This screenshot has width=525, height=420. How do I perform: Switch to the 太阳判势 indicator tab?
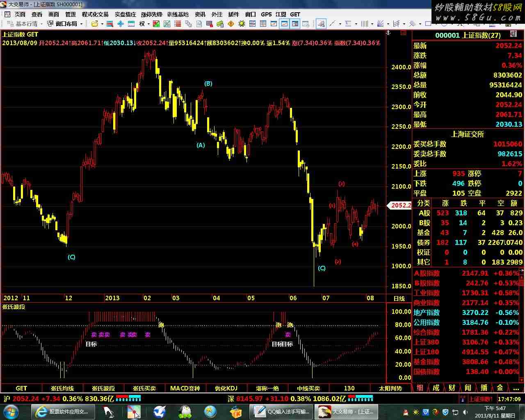coord(390,388)
